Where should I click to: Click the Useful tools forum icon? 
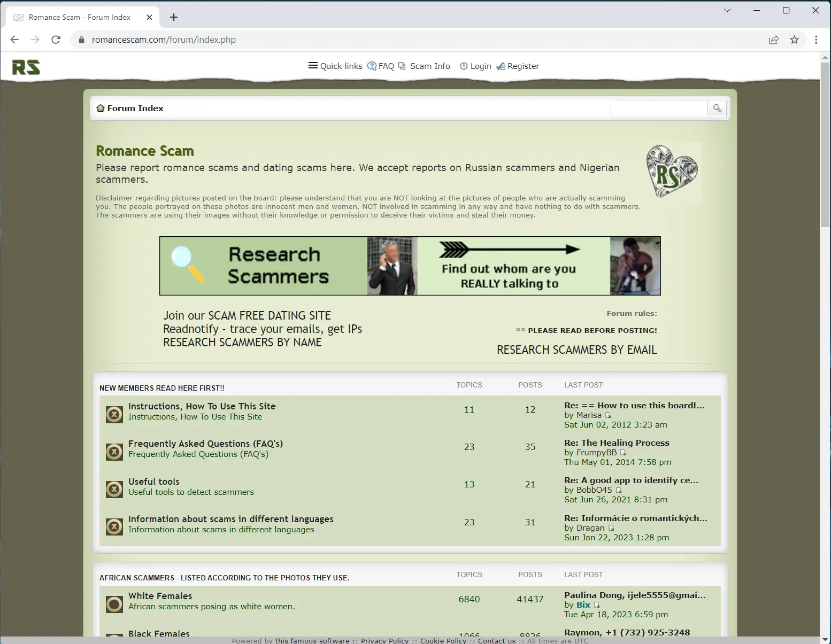pos(114,489)
